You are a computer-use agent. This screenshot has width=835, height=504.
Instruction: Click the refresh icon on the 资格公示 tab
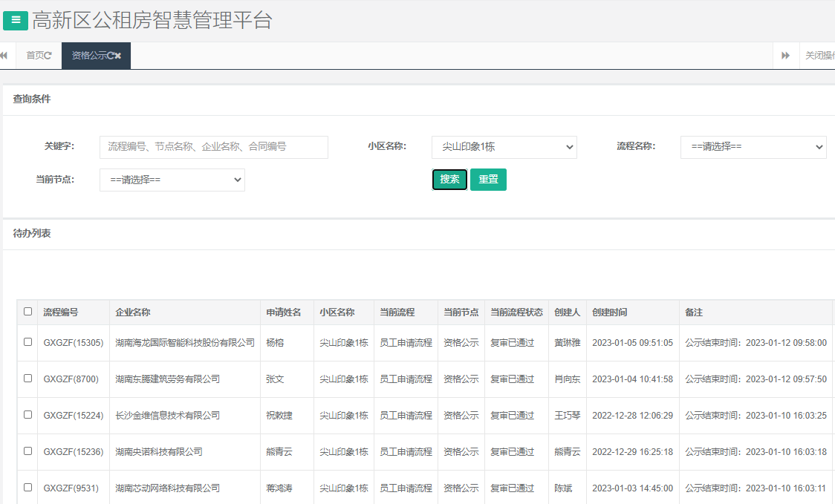(x=110, y=55)
